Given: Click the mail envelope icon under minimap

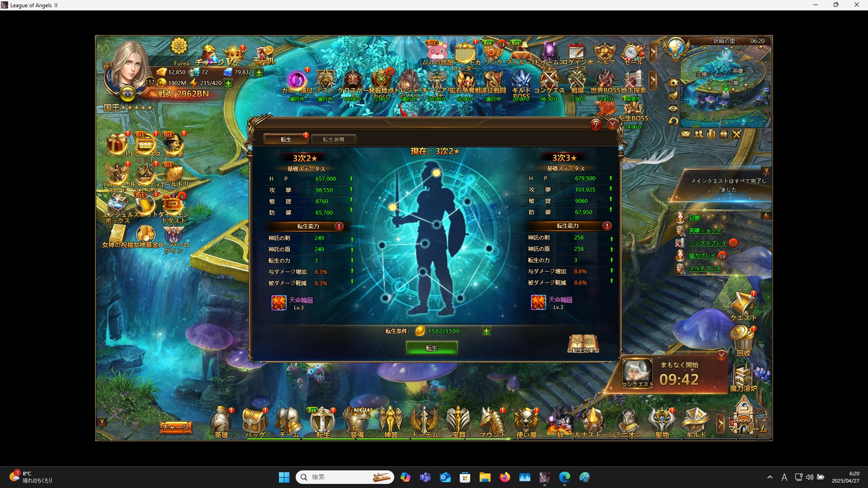Looking at the screenshot, I should click(686, 134).
